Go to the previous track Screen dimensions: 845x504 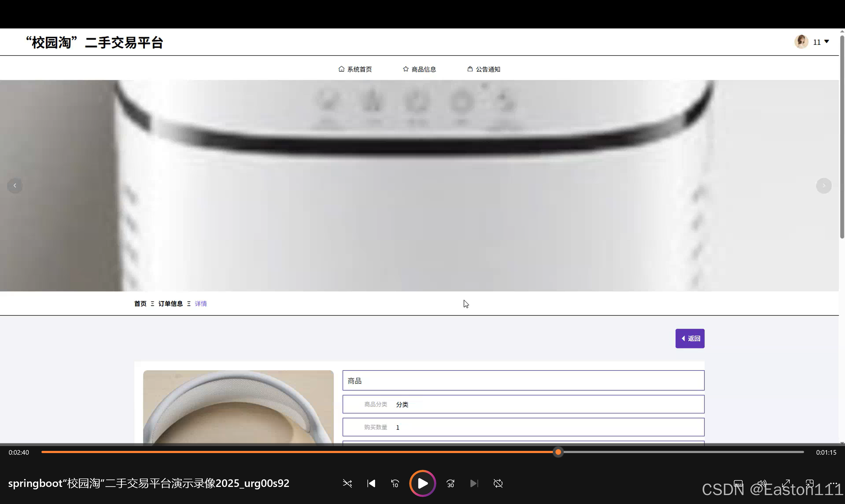pyautogui.click(x=371, y=483)
